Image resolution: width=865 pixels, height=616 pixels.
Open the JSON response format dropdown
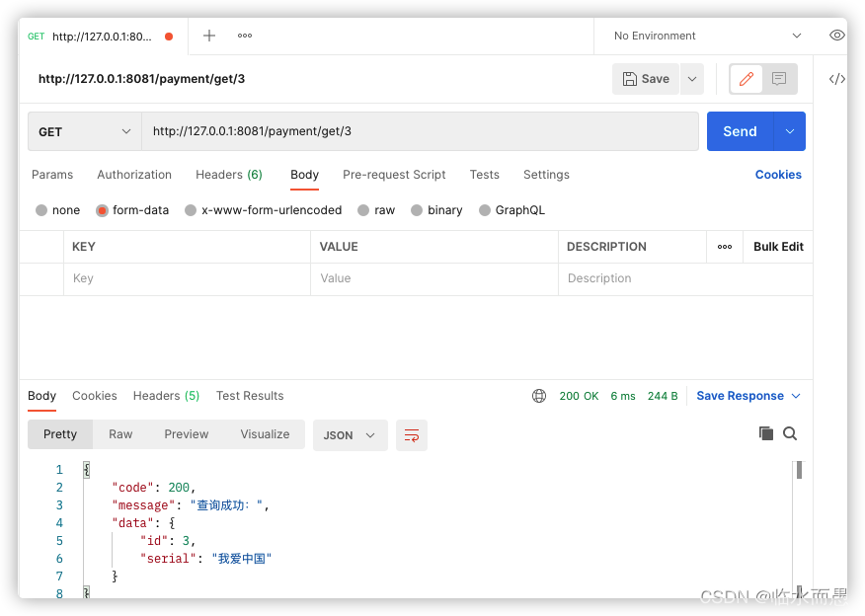click(350, 435)
